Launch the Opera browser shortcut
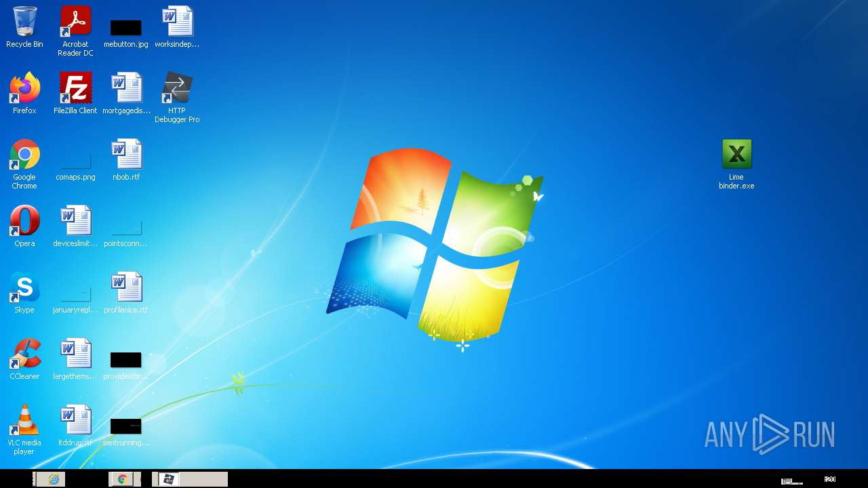The width and height of the screenshot is (868, 488). (x=24, y=226)
